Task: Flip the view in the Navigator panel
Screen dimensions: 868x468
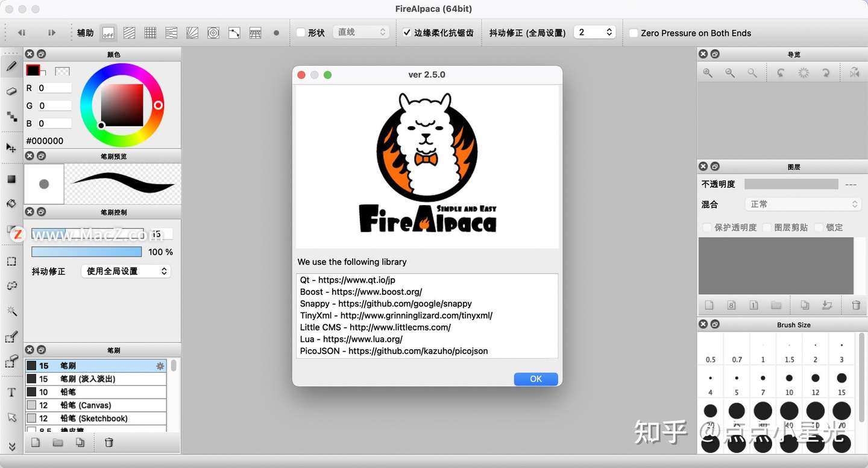Action: click(x=854, y=72)
